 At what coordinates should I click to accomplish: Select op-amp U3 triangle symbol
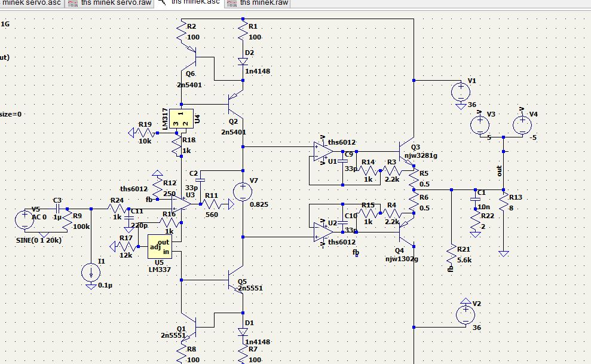tap(181, 204)
